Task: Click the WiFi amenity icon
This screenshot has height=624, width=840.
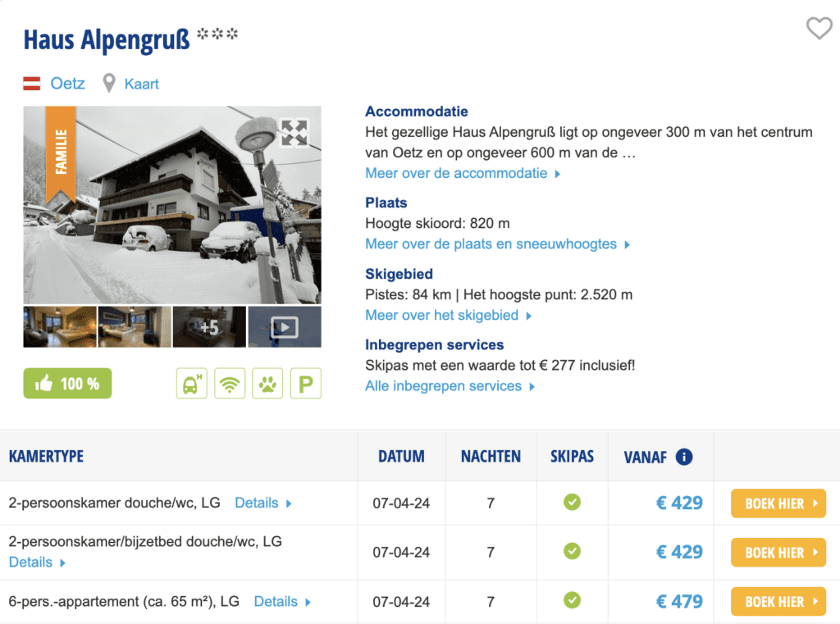Action: 230,384
